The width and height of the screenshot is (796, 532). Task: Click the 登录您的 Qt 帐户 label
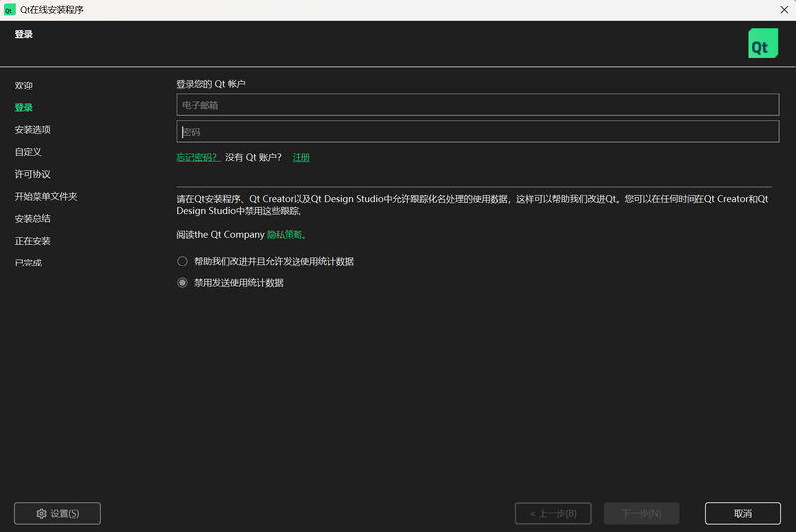(211, 84)
